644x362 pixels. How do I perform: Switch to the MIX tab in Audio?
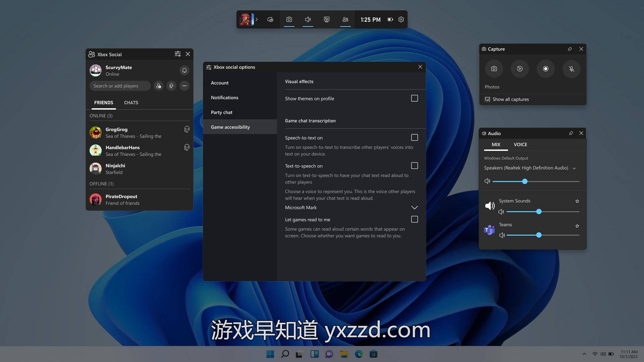[496, 144]
